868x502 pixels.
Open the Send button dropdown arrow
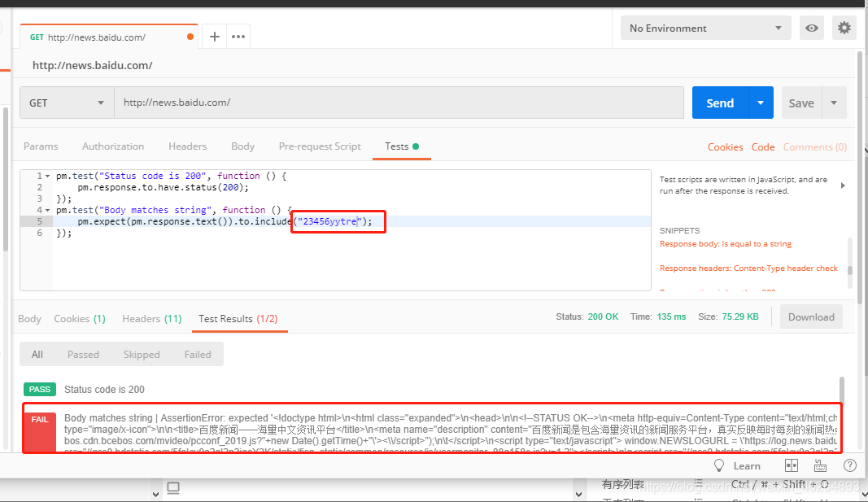point(761,103)
